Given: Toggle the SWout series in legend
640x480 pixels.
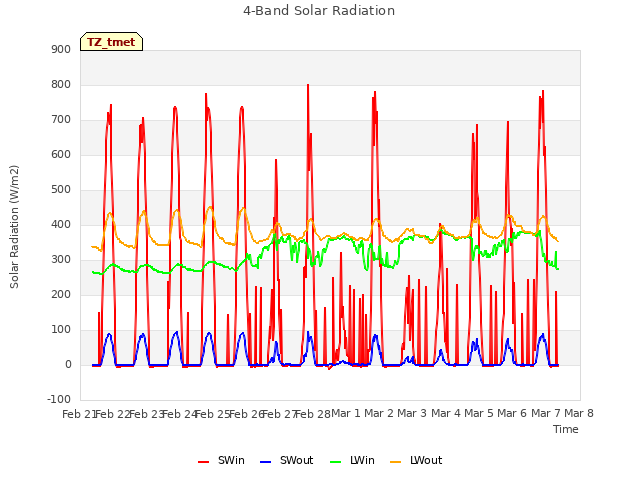Looking at the screenshot, I should (x=287, y=460).
